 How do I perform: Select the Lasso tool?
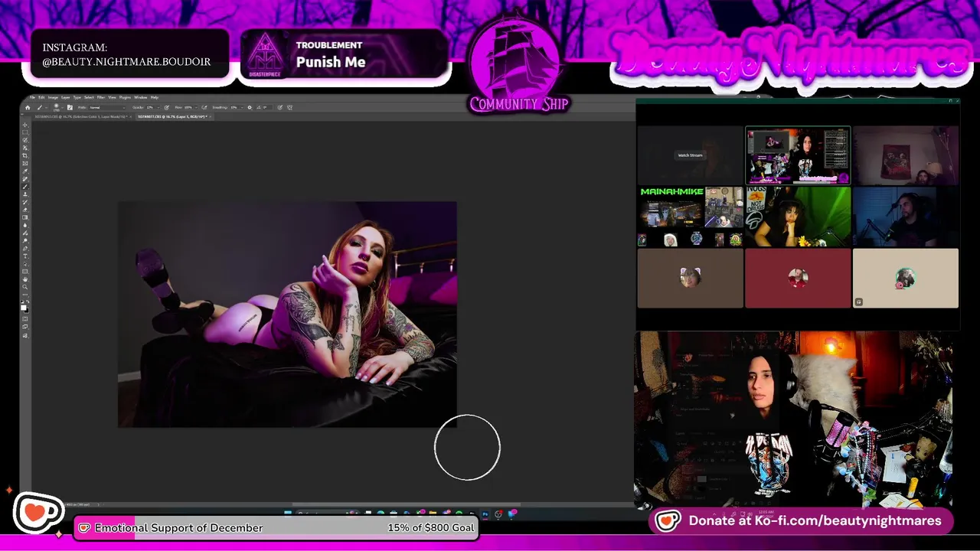pos(24,139)
